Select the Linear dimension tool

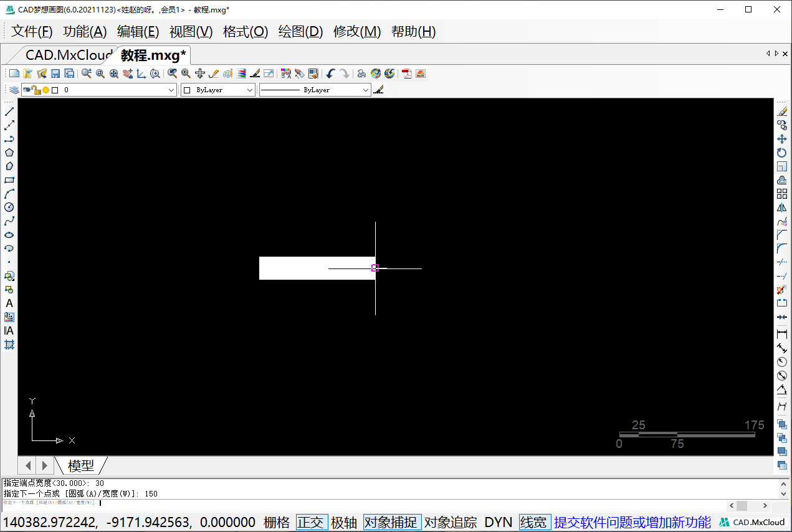pyautogui.click(x=782, y=335)
